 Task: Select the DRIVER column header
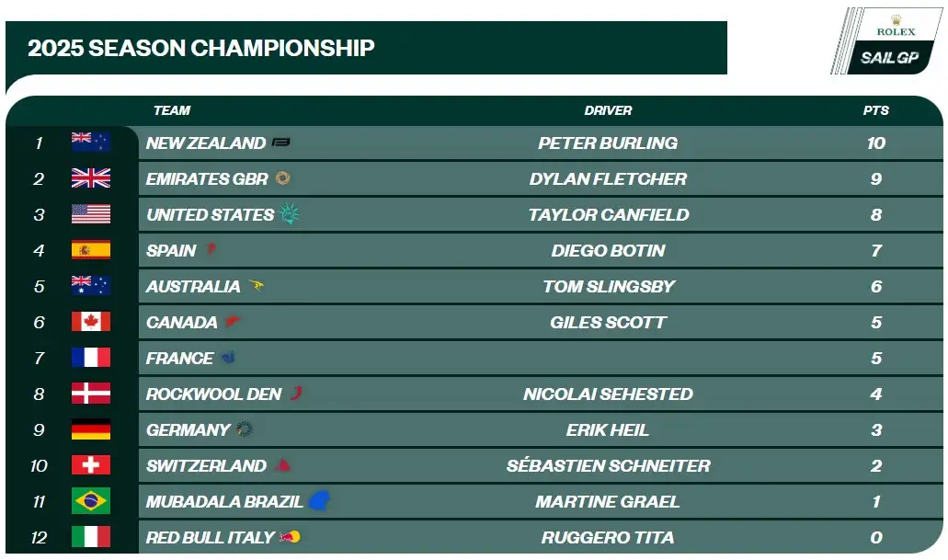click(x=608, y=110)
